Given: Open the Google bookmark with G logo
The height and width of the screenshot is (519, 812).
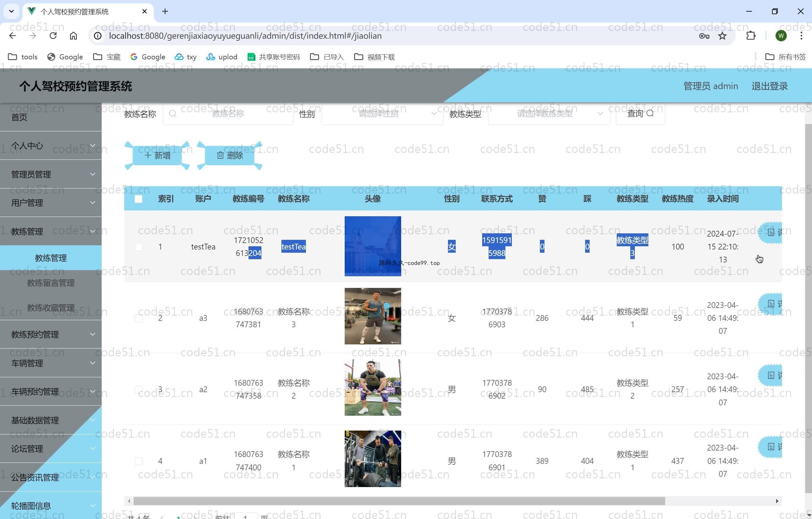Looking at the screenshot, I should (148, 57).
